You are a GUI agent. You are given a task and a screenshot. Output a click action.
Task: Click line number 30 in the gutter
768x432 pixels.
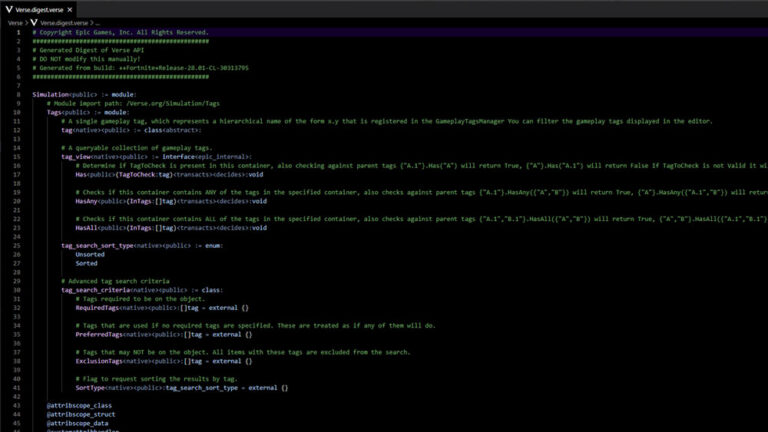click(17, 290)
